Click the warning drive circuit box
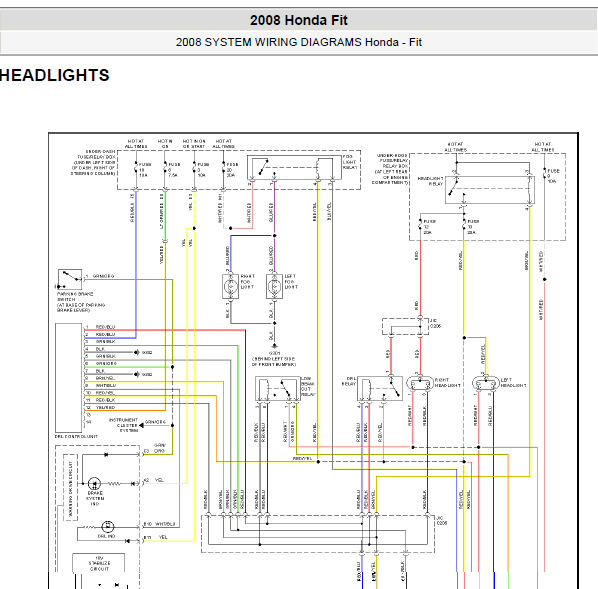 click(70, 488)
